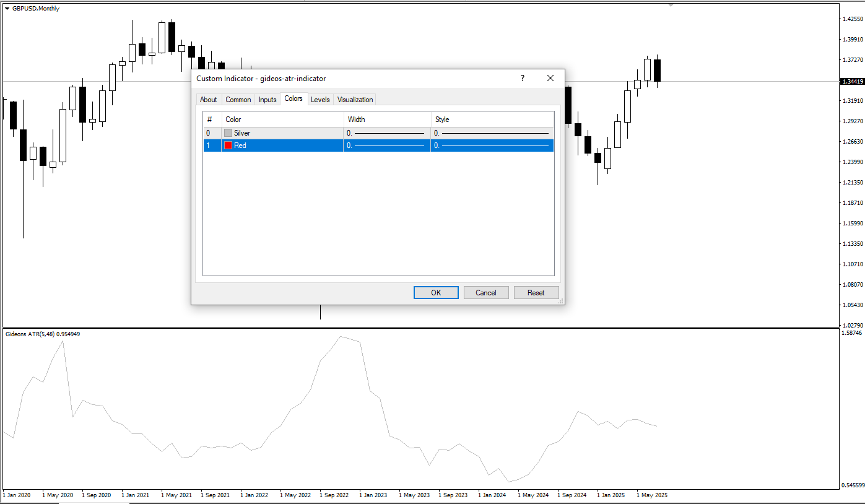Show the Visualization tab
865x504 pixels.
355,100
